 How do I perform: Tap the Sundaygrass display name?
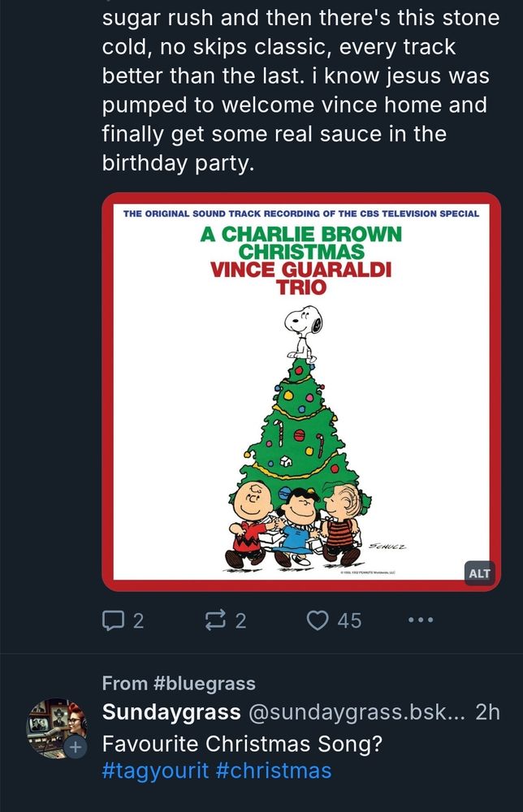point(171,713)
